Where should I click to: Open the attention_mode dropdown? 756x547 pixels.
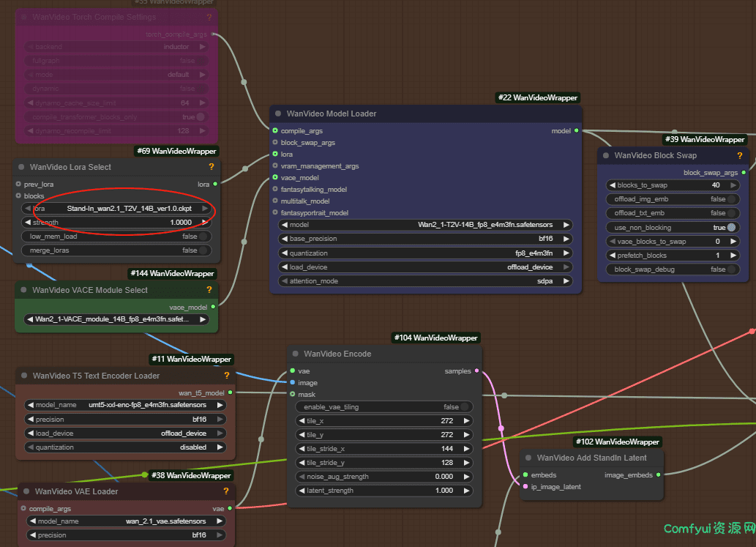click(425, 281)
